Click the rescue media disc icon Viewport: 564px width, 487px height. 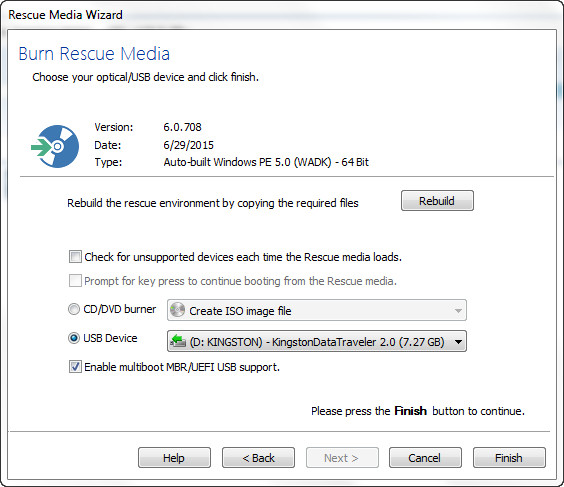point(55,146)
